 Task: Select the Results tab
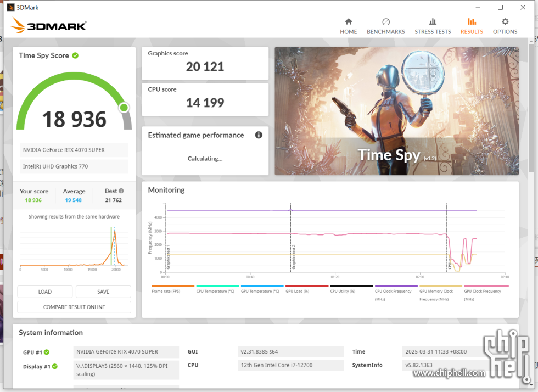(472, 26)
